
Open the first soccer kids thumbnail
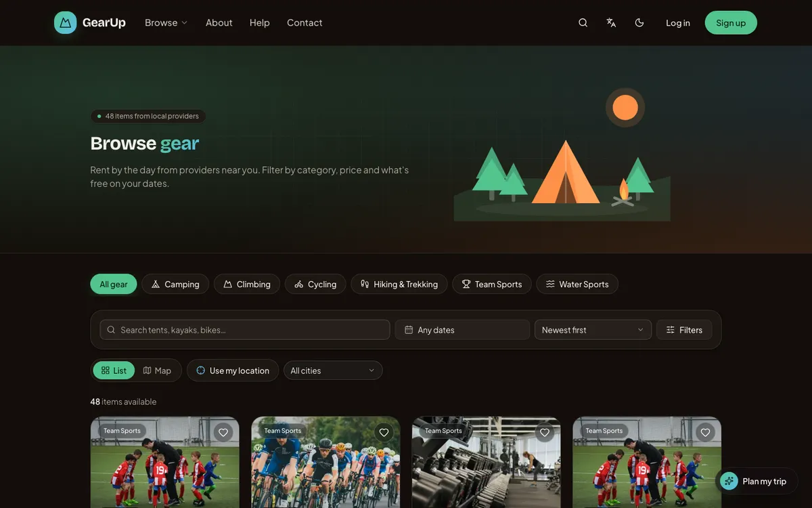click(165, 462)
